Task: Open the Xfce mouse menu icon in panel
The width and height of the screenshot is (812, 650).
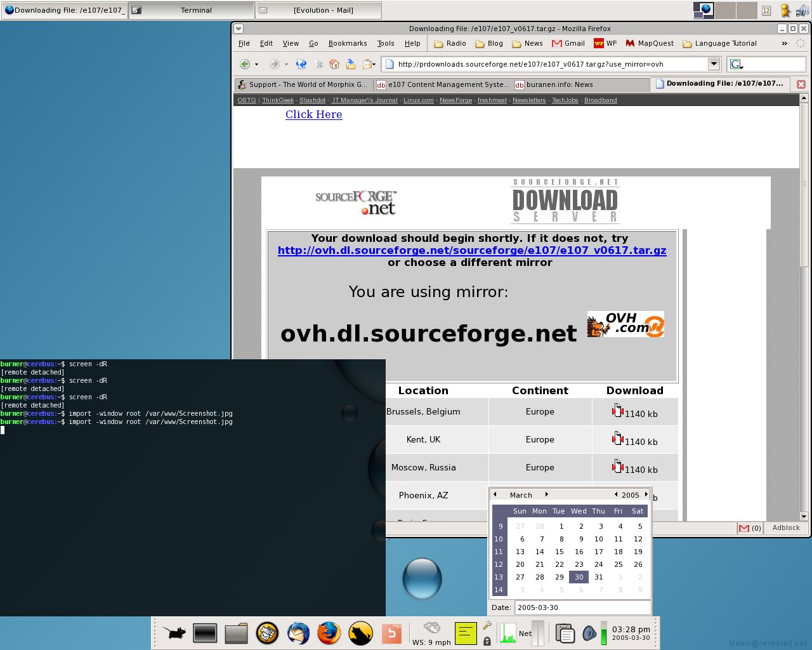Action: pos(174,633)
